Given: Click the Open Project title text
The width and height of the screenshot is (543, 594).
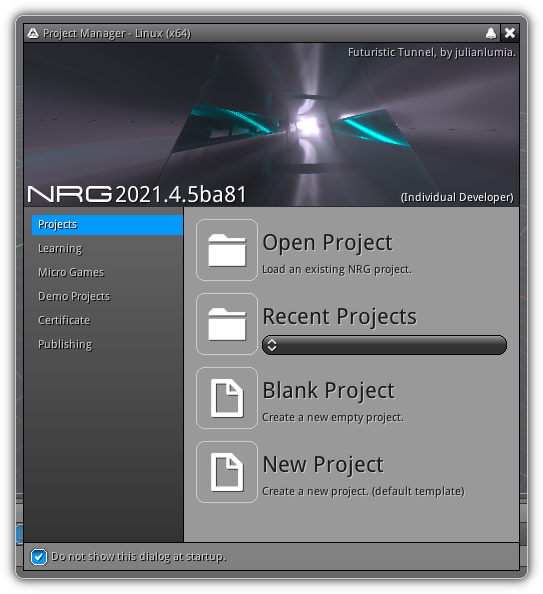Looking at the screenshot, I should 327,243.
